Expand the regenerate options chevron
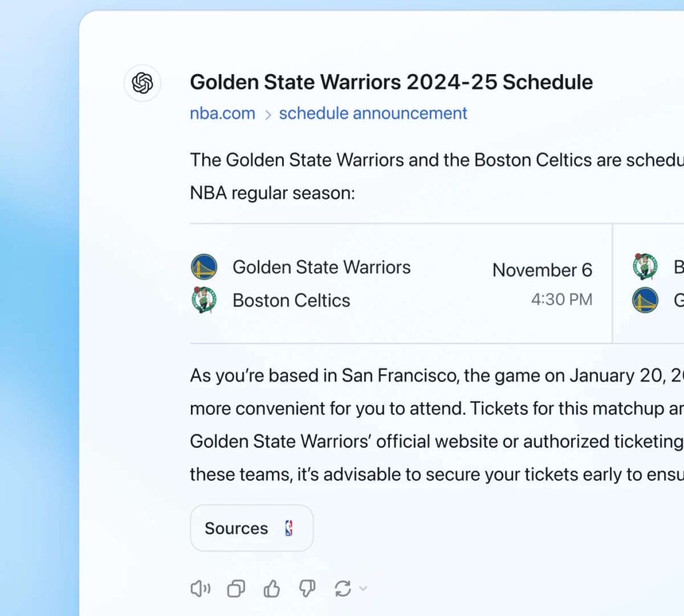 363,589
